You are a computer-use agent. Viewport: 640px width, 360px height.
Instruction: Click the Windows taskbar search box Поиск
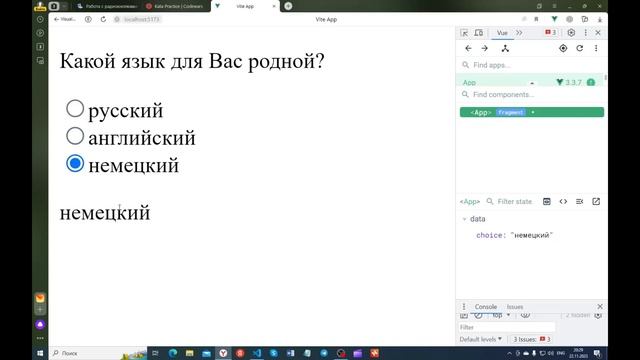point(98,353)
